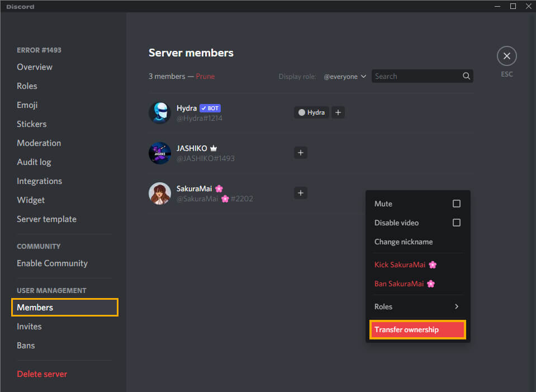Maximize the Discord window

(513, 6)
